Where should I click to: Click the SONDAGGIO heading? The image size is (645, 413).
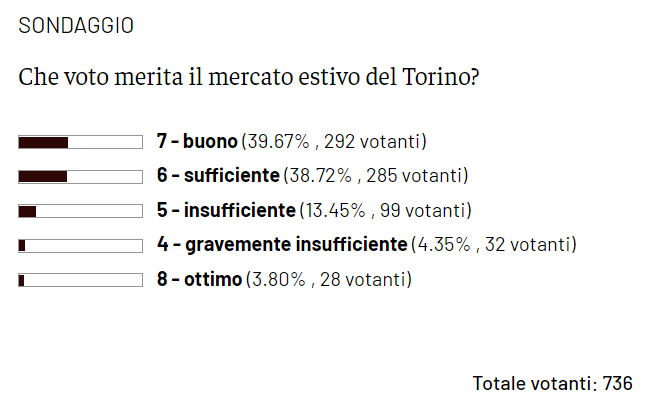pos(76,27)
